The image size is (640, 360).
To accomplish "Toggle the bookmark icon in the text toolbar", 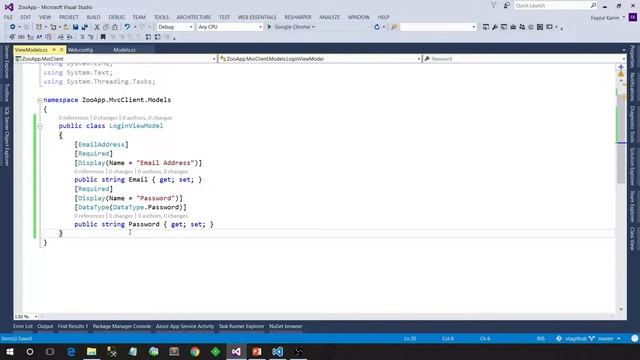I will click(103, 37).
